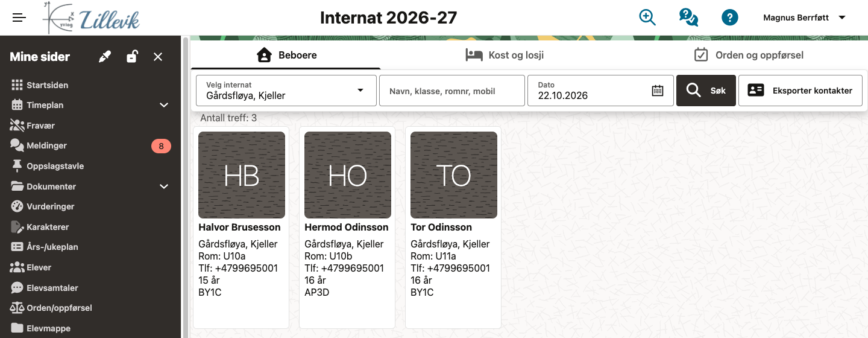Click the name Hermod Odinsson

pyautogui.click(x=347, y=228)
